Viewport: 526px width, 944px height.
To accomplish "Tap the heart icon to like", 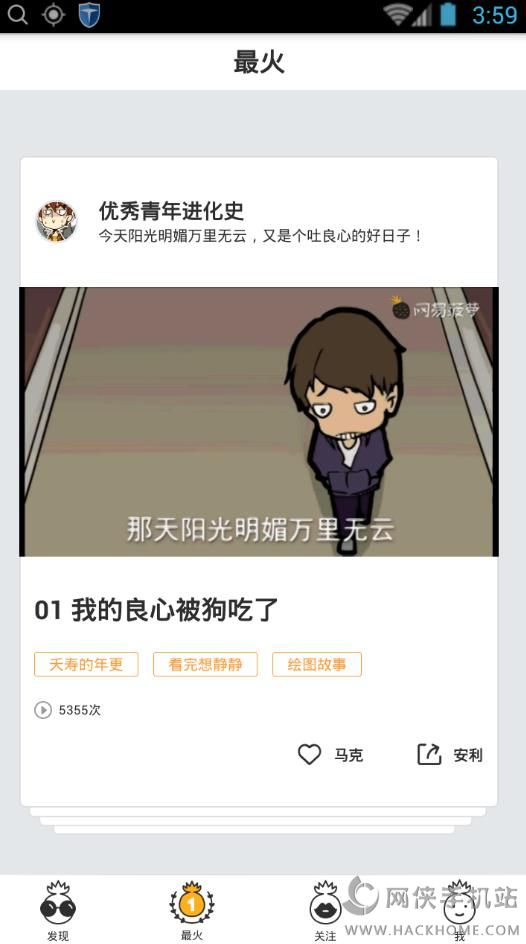I will point(309,754).
